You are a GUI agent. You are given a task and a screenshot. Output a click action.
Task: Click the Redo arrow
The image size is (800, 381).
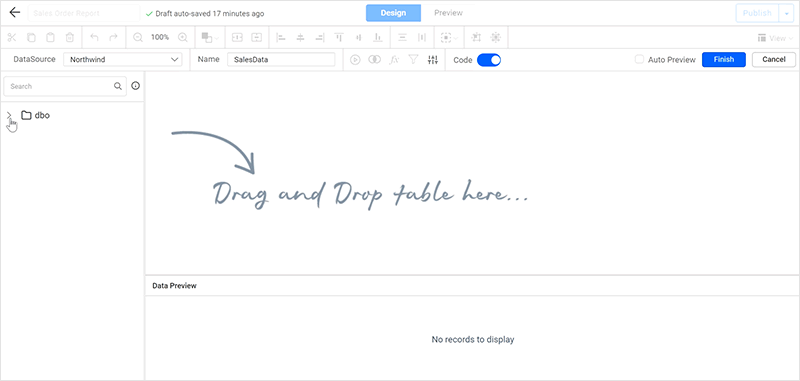113,37
